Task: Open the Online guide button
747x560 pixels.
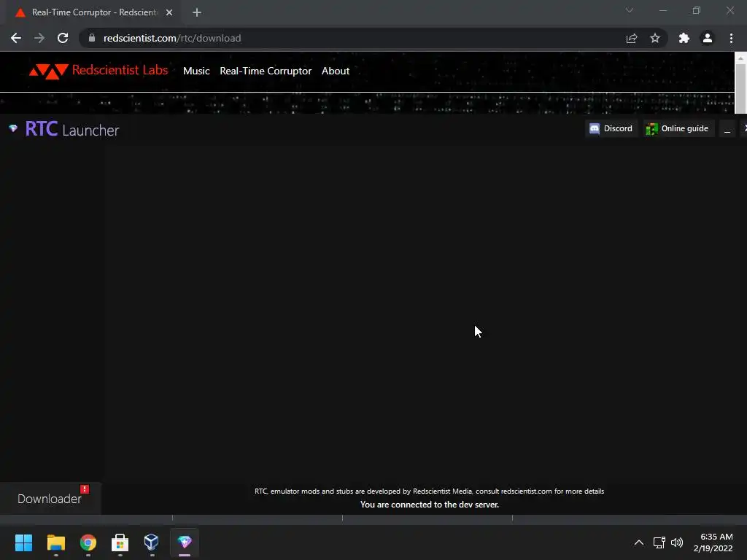Action: click(678, 128)
